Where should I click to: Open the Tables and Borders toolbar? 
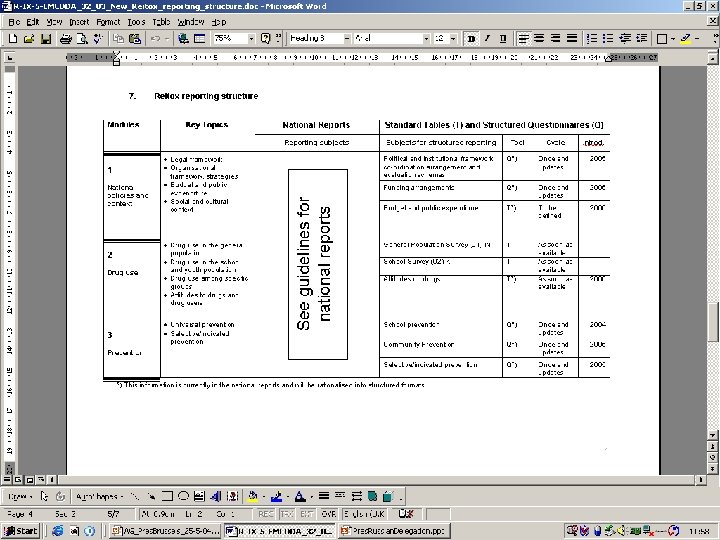pos(199,39)
